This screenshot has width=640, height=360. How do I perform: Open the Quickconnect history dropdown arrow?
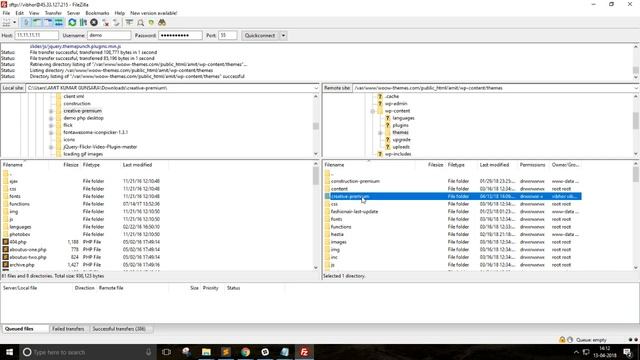pyautogui.click(x=283, y=36)
